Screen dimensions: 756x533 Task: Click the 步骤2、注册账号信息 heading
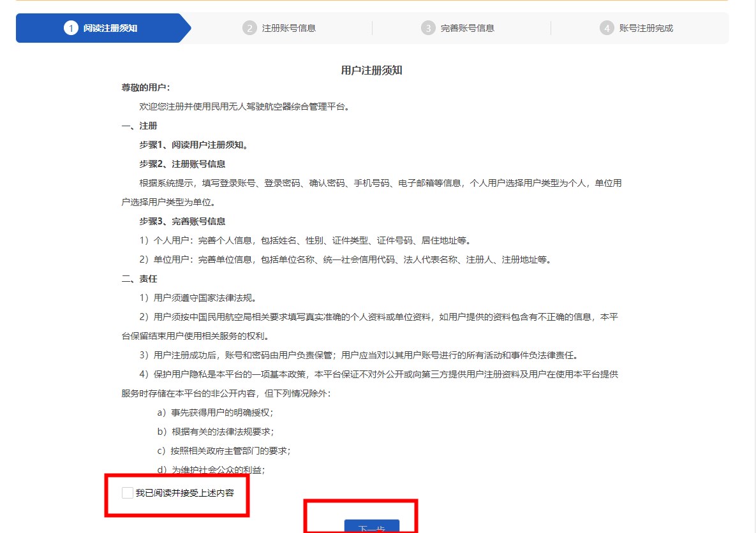tap(182, 164)
